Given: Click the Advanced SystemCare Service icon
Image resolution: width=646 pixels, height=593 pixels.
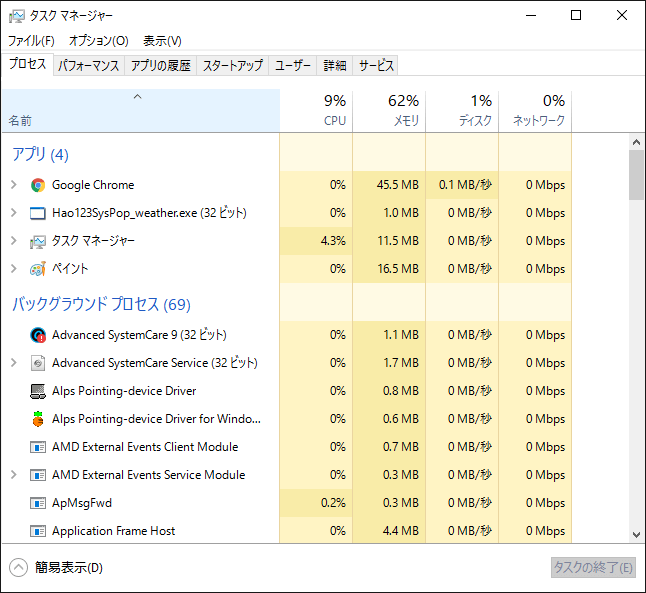Looking at the screenshot, I should click(38, 363).
